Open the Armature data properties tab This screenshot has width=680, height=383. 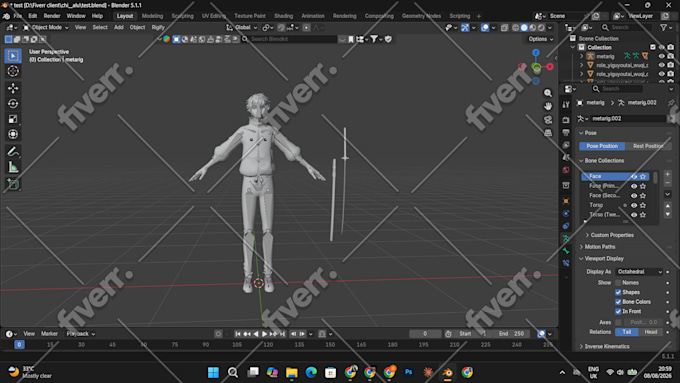566,238
